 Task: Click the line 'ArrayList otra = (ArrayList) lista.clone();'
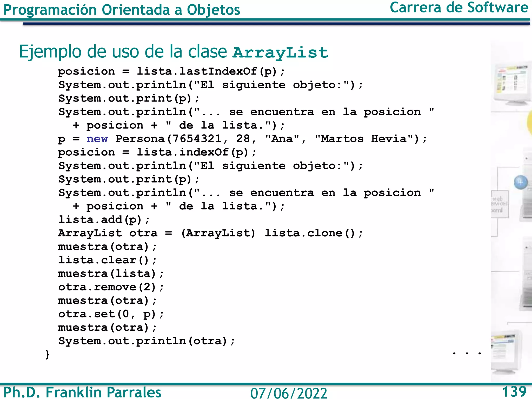point(211,233)
